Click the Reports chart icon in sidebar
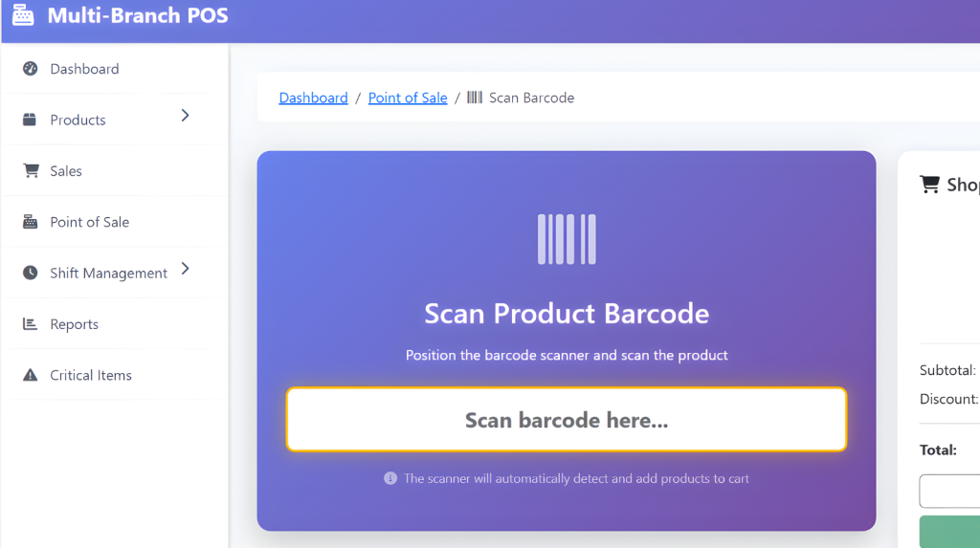This screenshot has width=980, height=548. pyautogui.click(x=30, y=323)
